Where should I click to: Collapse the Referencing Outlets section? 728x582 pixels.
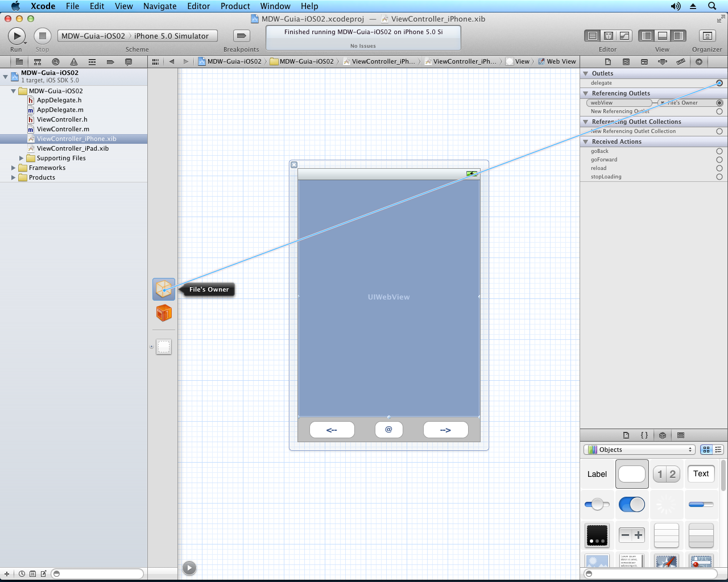586,93
